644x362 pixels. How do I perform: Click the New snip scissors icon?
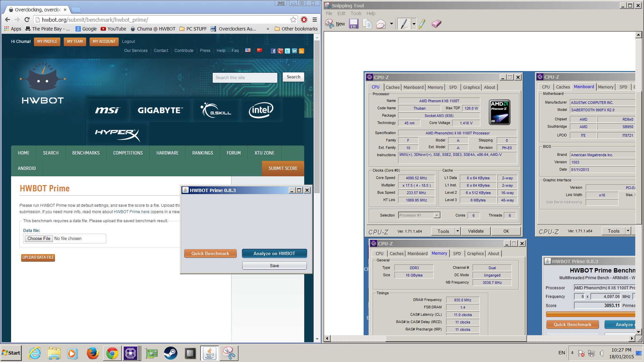[x=330, y=24]
